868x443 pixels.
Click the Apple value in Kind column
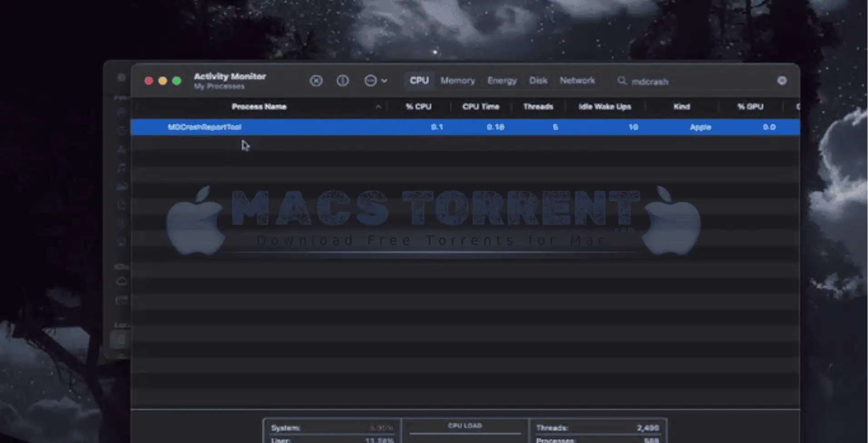coord(700,127)
